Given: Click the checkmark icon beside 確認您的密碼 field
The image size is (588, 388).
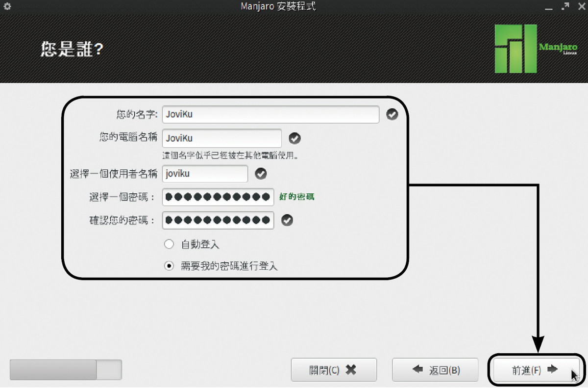Looking at the screenshot, I should coord(287,220).
